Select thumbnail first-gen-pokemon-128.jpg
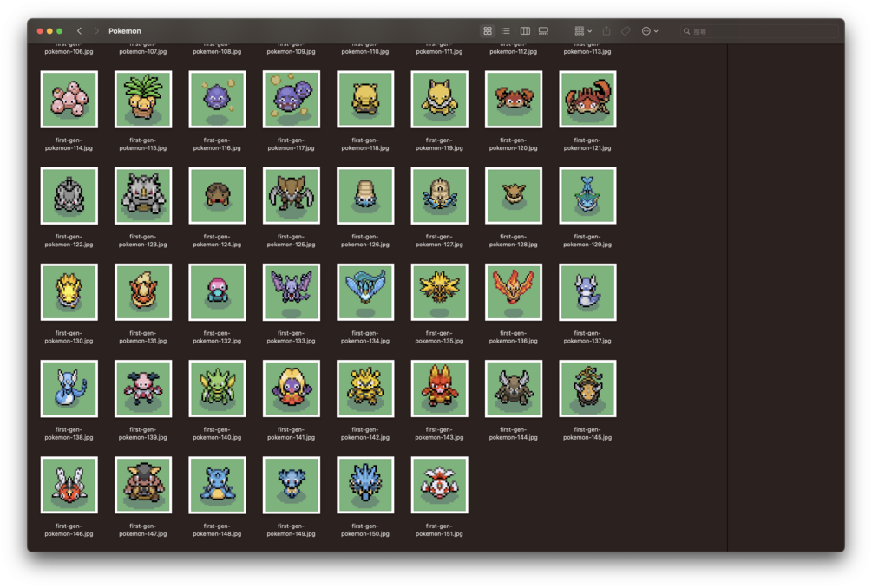The height and width of the screenshot is (588, 872). [x=514, y=196]
